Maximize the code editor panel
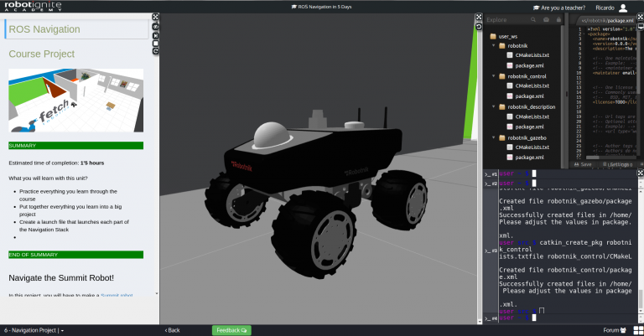The height and width of the screenshot is (336, 644). (641, 17)
